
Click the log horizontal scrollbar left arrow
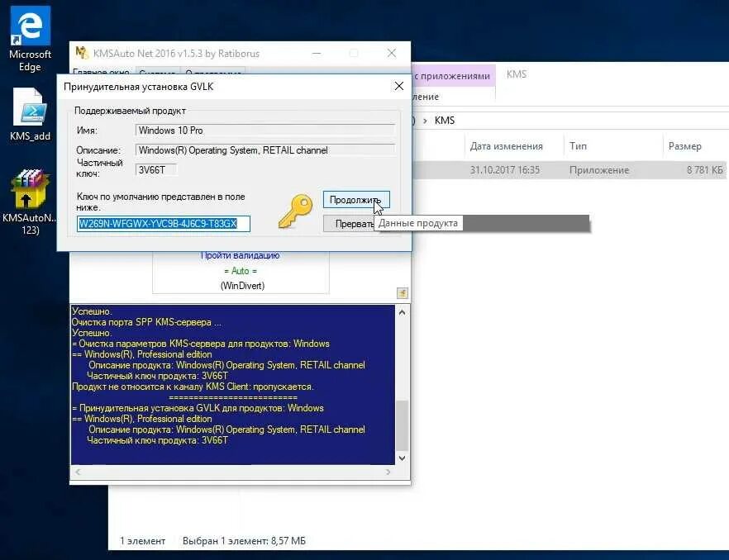pyautogui.click(x=78, y=472)
